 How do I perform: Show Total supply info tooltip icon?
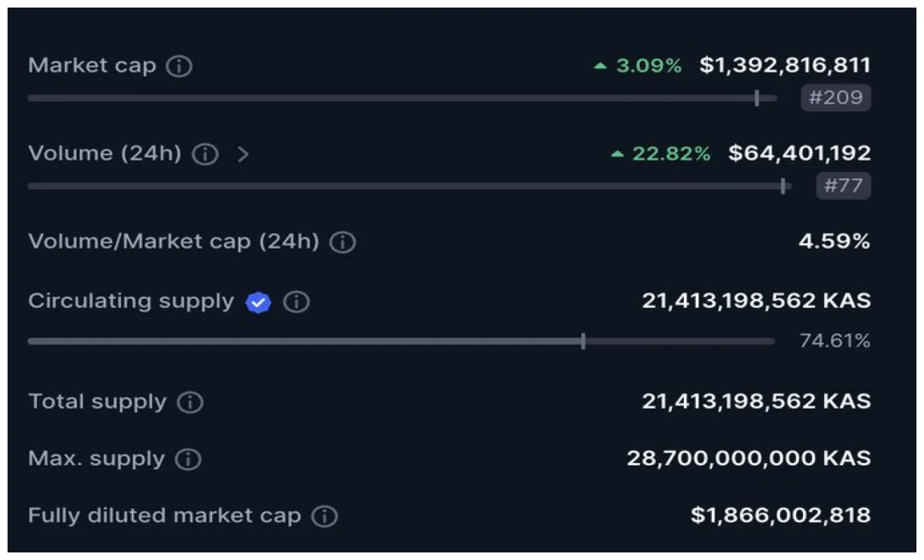[190, 403]
